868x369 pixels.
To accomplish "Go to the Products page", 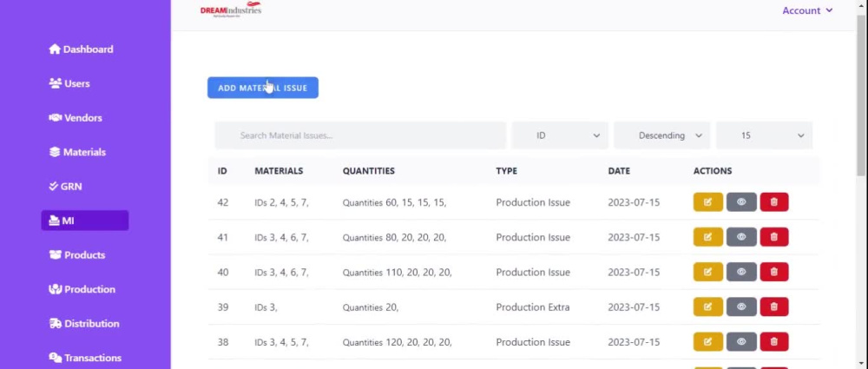I will (x=77, y=255).
